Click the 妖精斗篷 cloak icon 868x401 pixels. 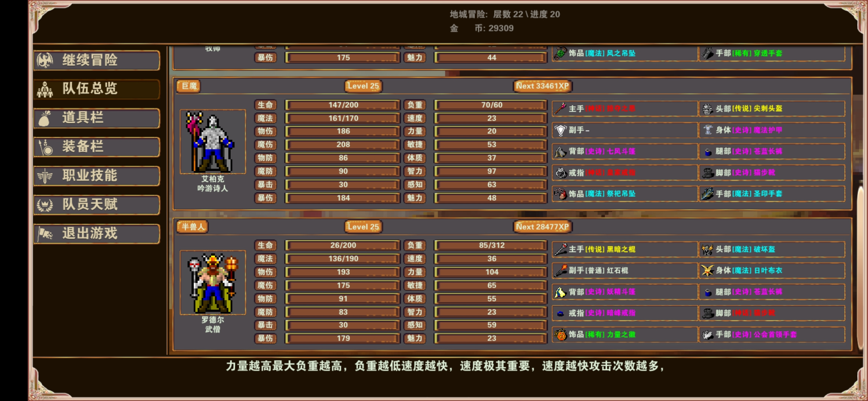coord(560,292)
